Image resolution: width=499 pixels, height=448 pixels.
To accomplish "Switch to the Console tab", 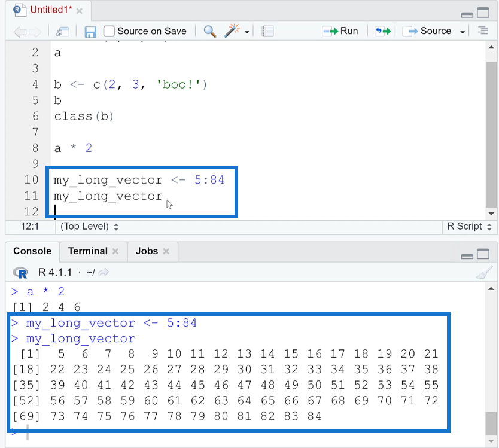I will [x=32, y=251].
